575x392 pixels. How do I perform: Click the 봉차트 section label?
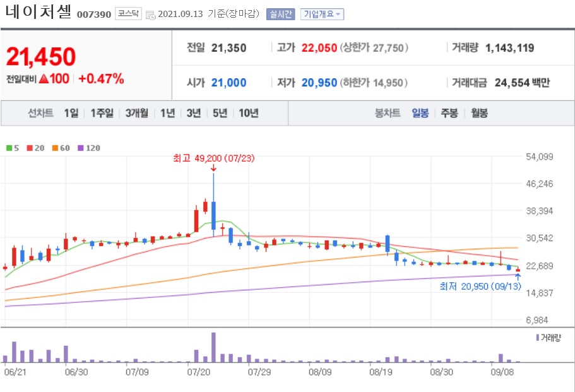[x=388, y=113]
